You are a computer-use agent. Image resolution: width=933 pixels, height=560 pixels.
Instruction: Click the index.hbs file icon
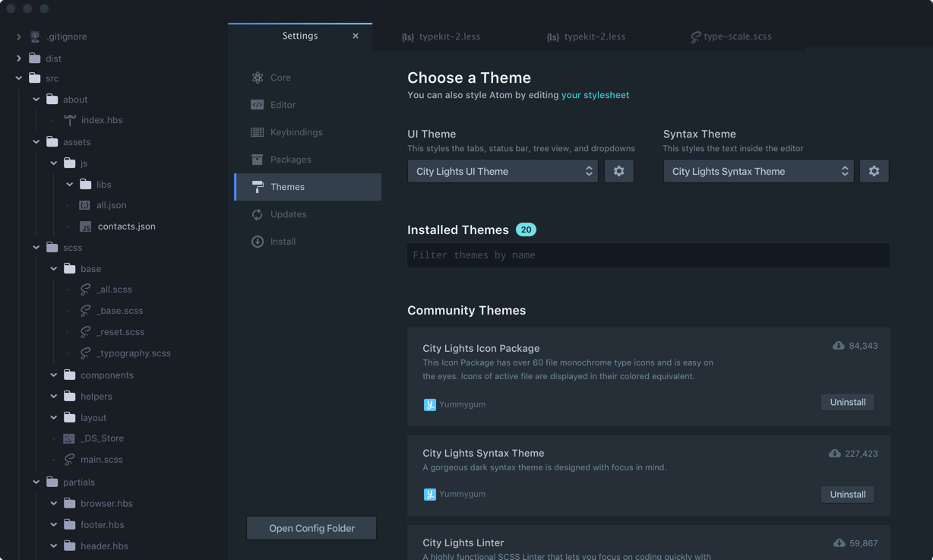pos(70,120)
